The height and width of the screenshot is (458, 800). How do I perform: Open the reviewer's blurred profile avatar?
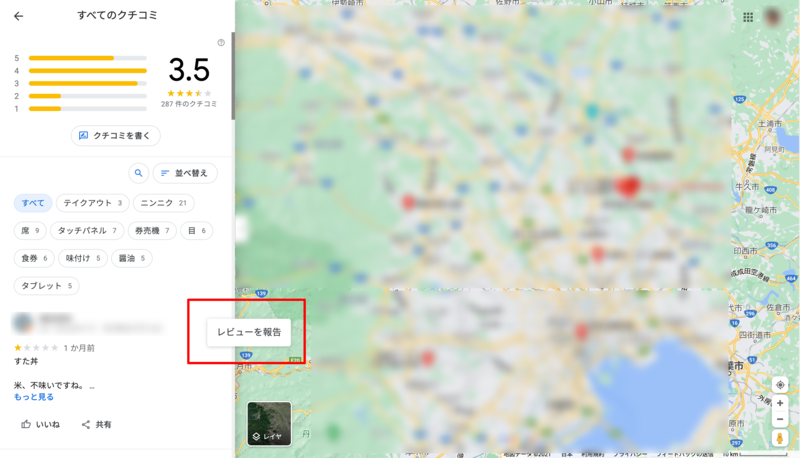click(x=22, y=322)
